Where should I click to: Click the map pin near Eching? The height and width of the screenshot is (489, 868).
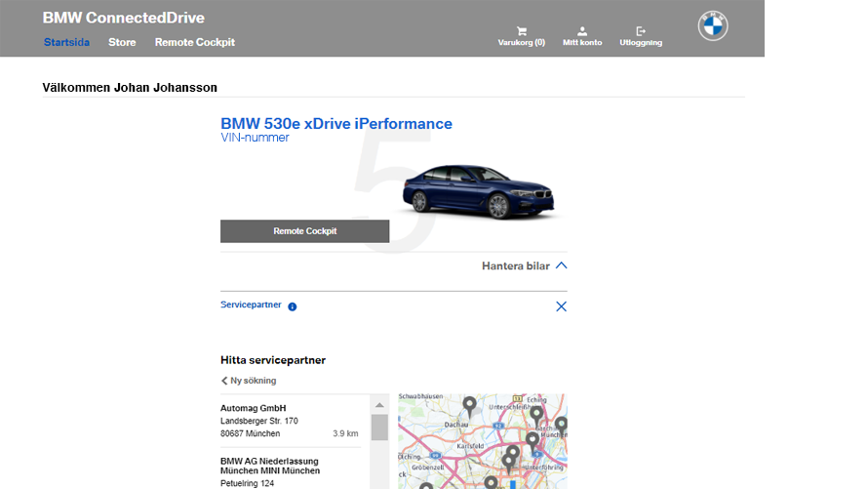pos(536,414)
